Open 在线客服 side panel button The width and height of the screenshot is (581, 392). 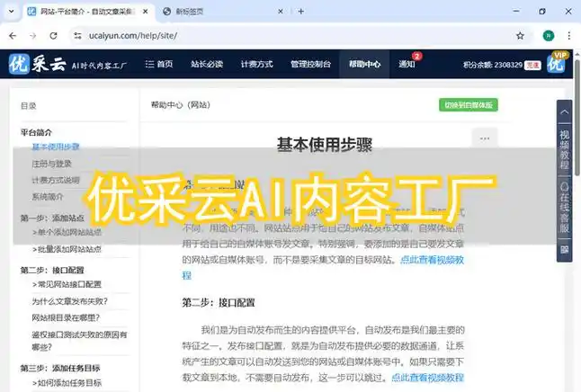point(564,207)
